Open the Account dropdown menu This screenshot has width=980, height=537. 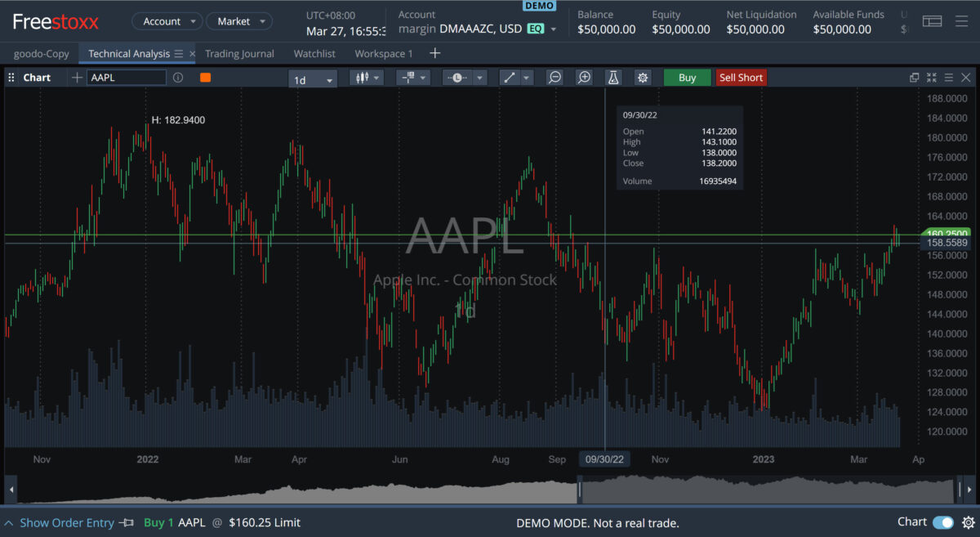coord(167,21)
